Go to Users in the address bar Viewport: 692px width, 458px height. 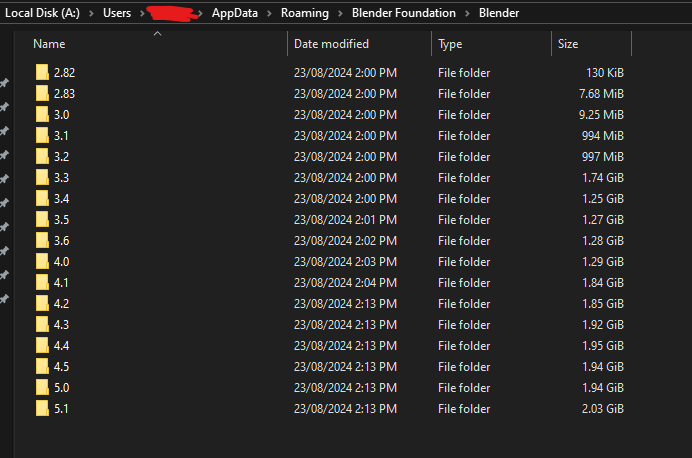pos(117,13)
